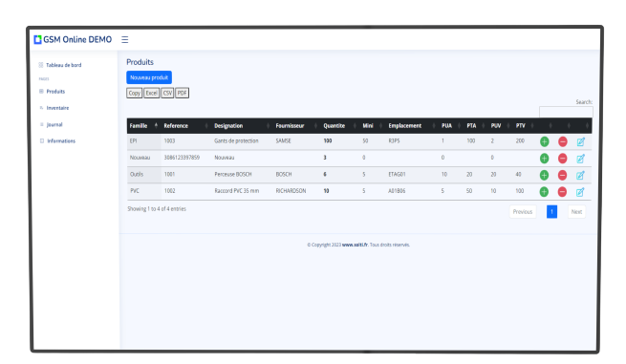Sort table by Reference column
Viewport: 626px width, 364px height.
[x=185, y=126]
